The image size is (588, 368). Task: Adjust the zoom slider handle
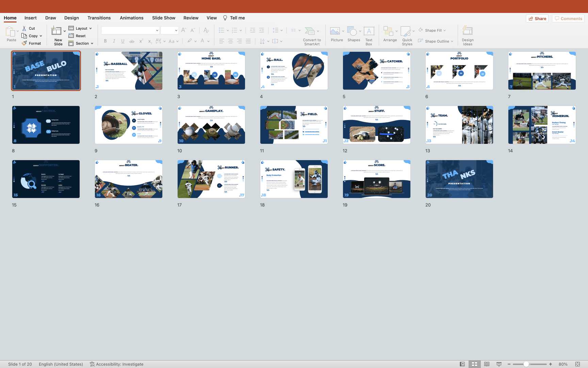[526, 364]
